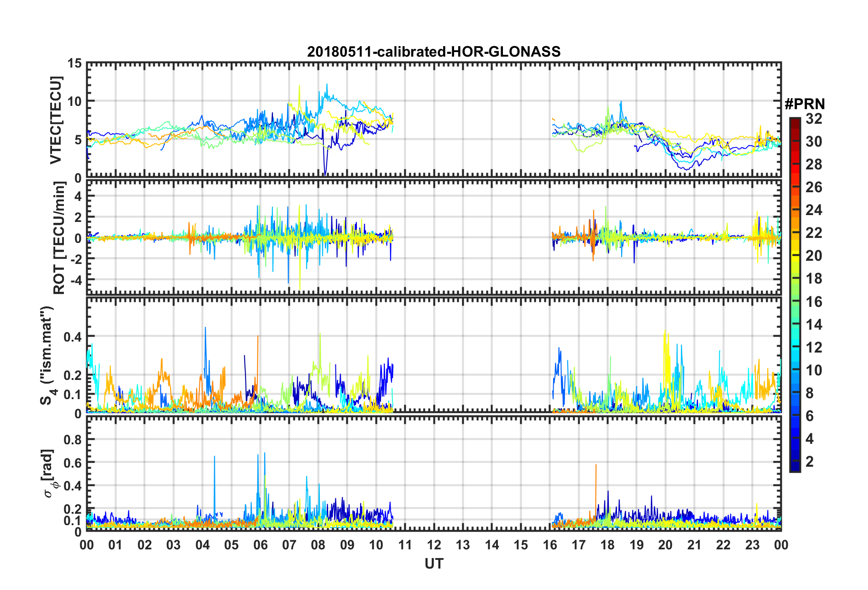Click the colorbar tick label 2

810,461
